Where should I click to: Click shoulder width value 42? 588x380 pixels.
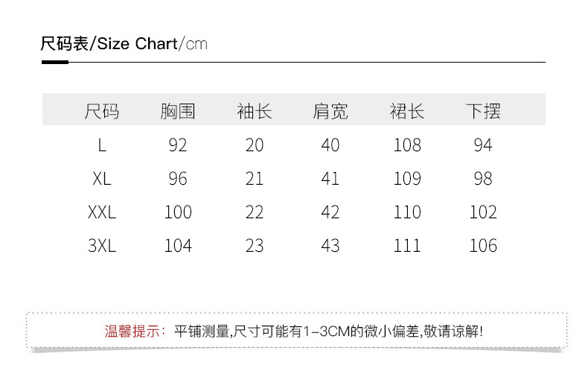(330, 212)
